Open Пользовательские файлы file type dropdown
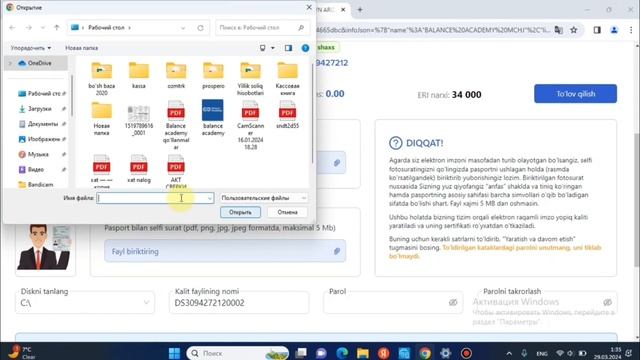 click(264, 198)
